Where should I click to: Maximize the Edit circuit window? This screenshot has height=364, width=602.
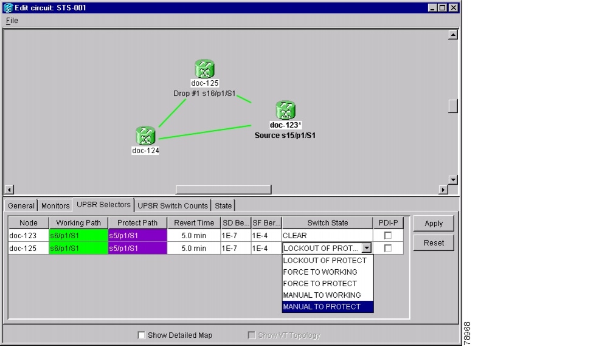tap(443, 8)
